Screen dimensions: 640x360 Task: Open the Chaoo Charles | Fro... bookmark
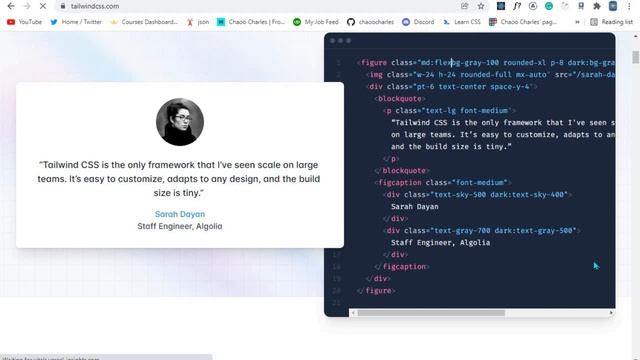(x=251, y=22)
